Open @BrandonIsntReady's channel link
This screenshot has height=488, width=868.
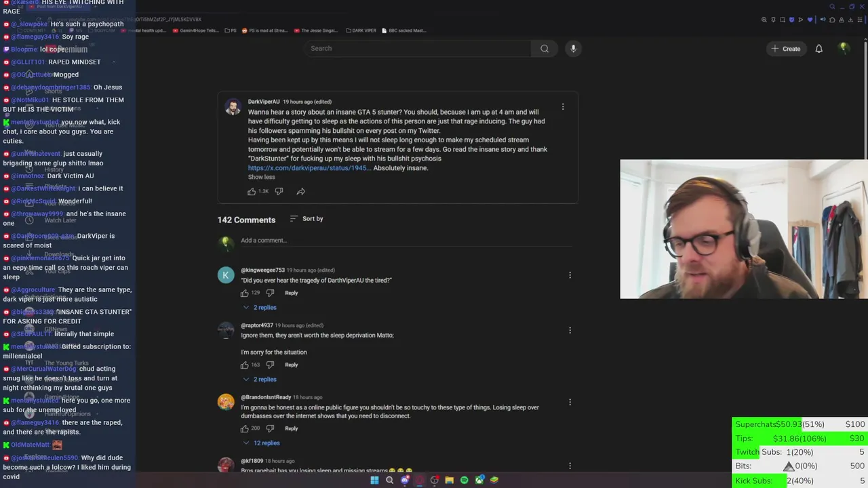click(266, 397)
